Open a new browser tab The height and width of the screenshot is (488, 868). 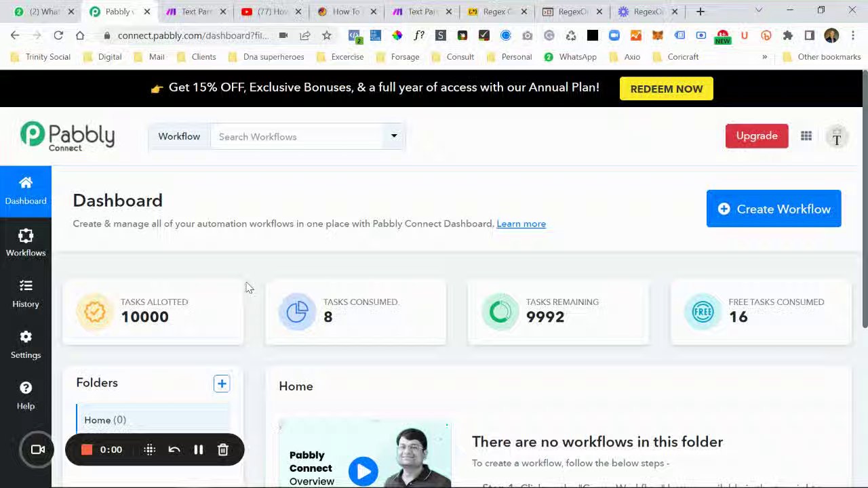point(701,12)
